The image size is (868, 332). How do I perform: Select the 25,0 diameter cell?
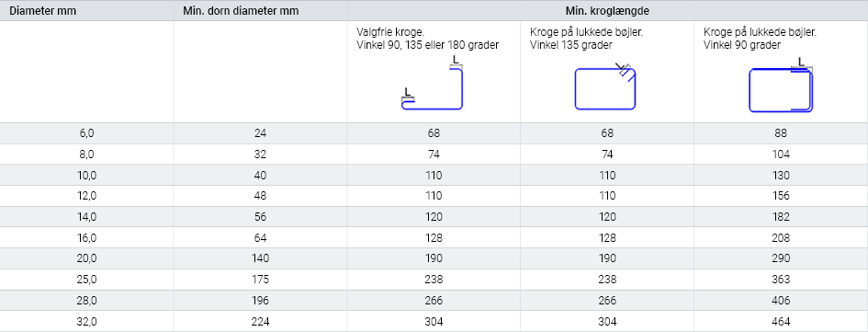point(87,280)
